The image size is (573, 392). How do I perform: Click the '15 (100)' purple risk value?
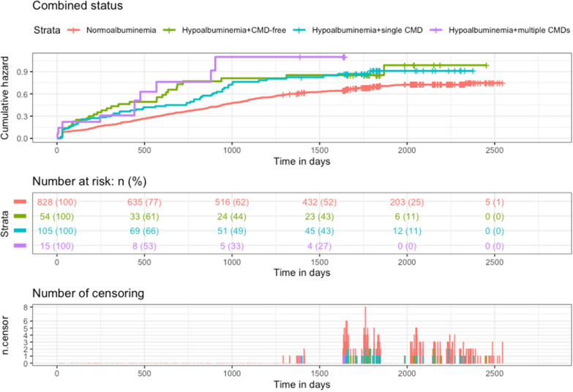[x=57, y=246]
